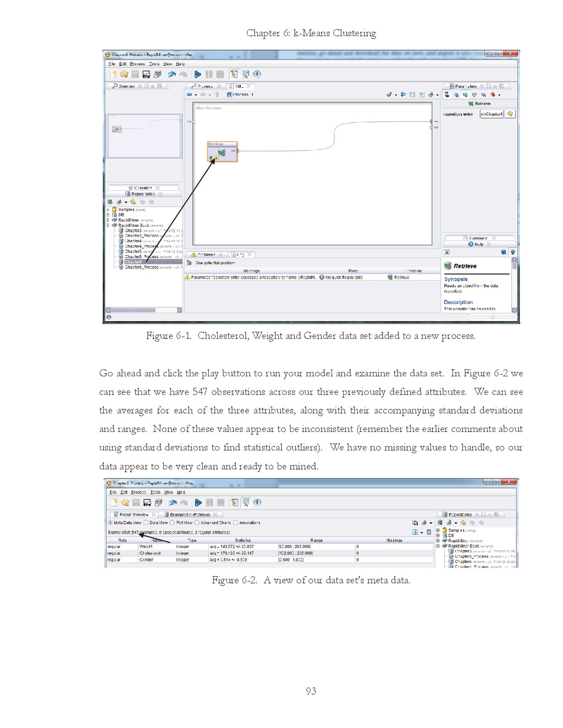Click Weight attribute name cell
563x728 pixels.
(x=146, y=547)
